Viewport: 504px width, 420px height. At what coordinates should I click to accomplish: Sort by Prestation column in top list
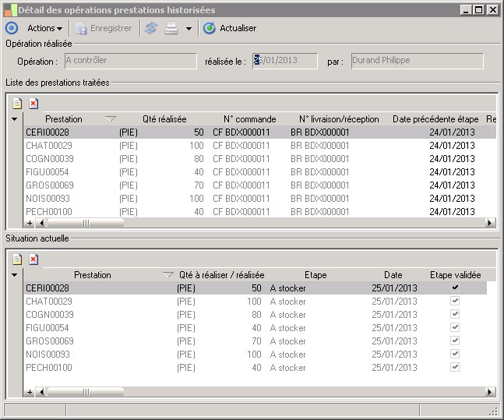[64, 119]
